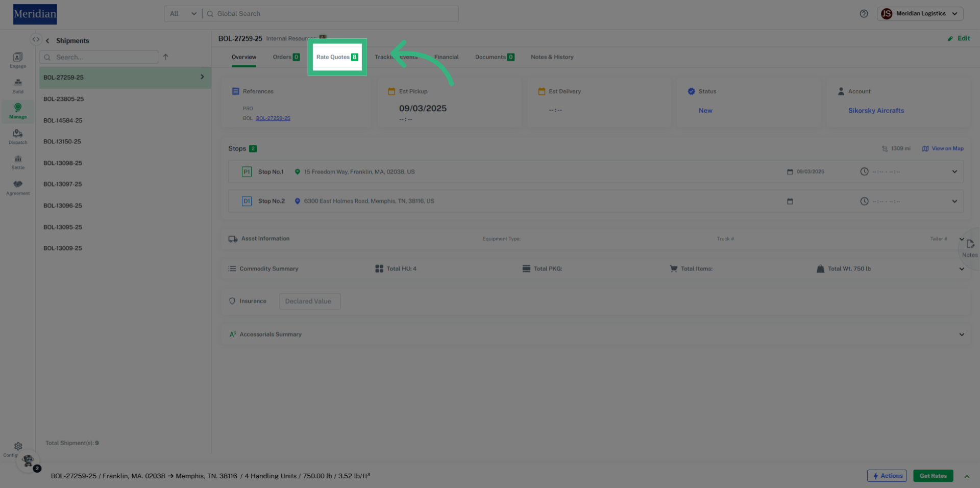The width and height of the screenshot is (980, 488).
Task: Click the Stop No.2 time clock icon
Action: 864,201
